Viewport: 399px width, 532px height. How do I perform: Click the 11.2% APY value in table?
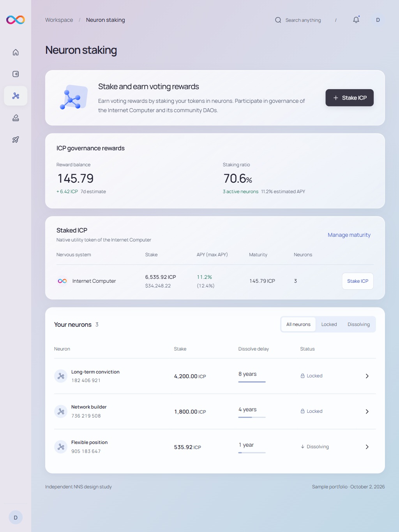204,277
